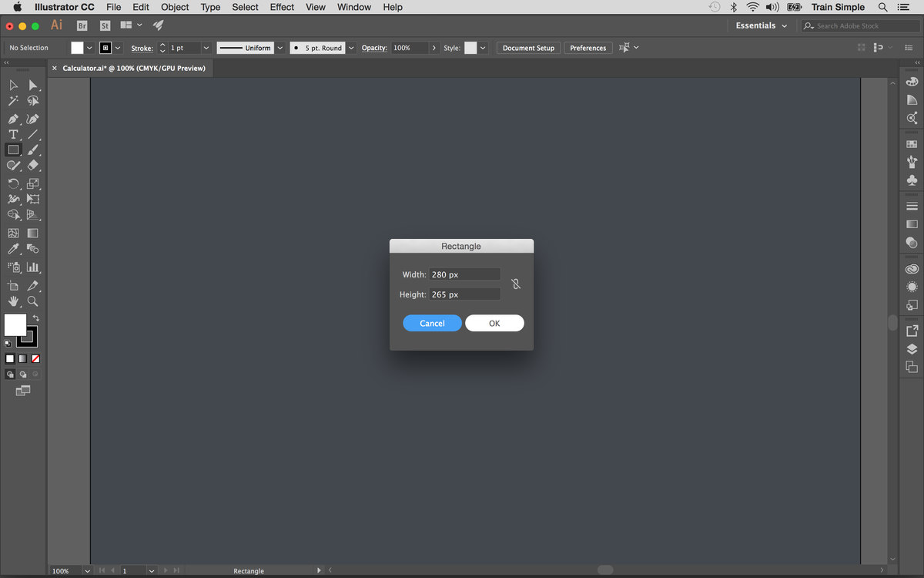Open the Essentials workspace switcher

[x=761, y=25]
